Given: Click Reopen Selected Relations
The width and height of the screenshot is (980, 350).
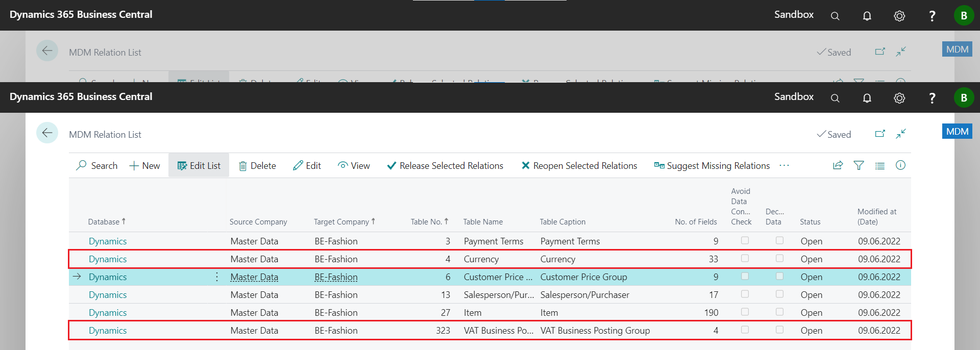Looking at the screenshot, I should coord(579,166).
